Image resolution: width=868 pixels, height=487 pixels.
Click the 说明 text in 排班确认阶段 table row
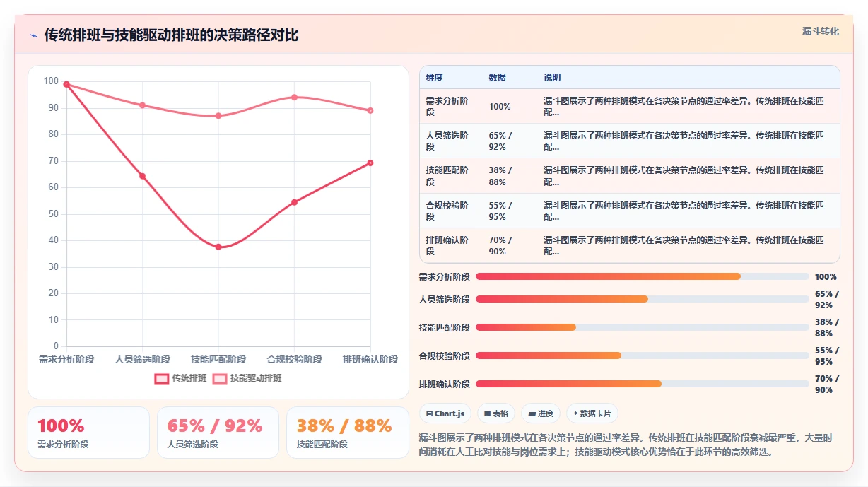tap(684, 245)
